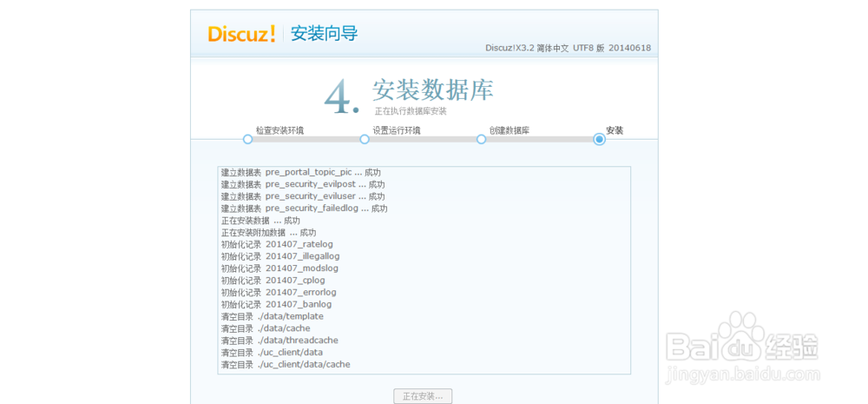Click 正在执行数据库安装 subtitle
Image resolution: width=868 pixels, height=404 pixels.
pos(411,111)
